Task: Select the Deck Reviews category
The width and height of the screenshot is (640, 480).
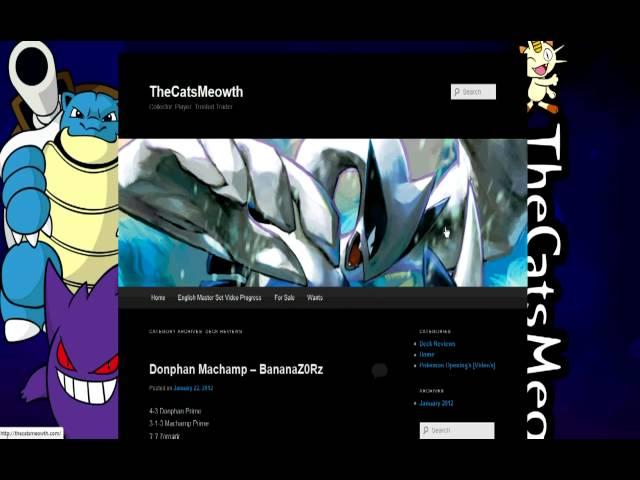Action: pyautogui.click(x=437, y=344)
